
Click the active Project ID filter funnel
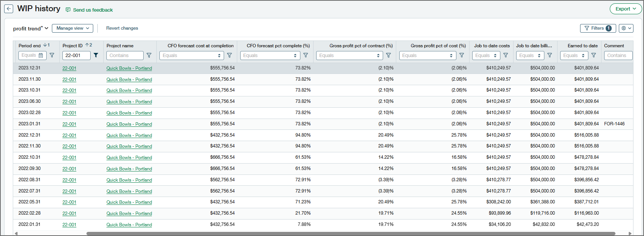coord(96,56)
